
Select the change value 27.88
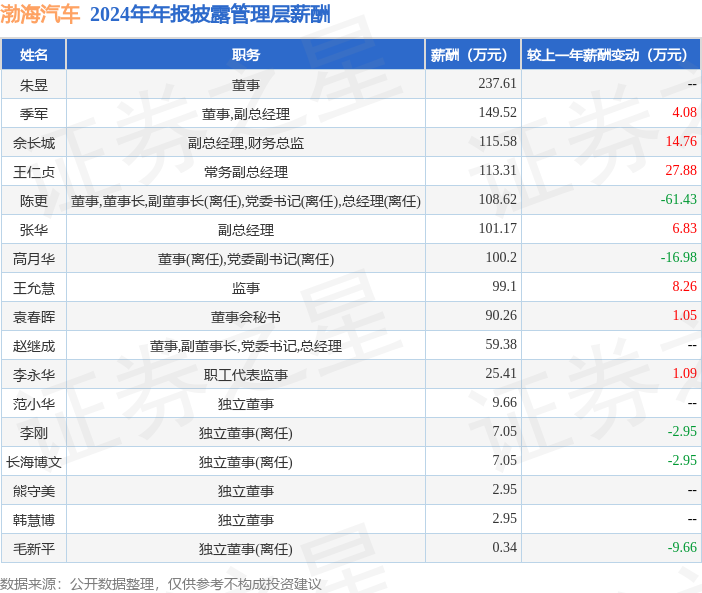681,171
